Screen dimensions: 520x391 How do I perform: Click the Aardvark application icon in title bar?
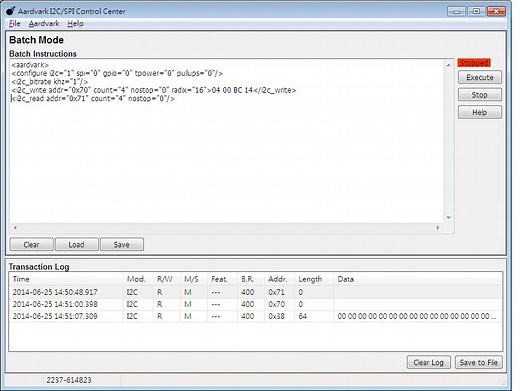tap(10, 11)
